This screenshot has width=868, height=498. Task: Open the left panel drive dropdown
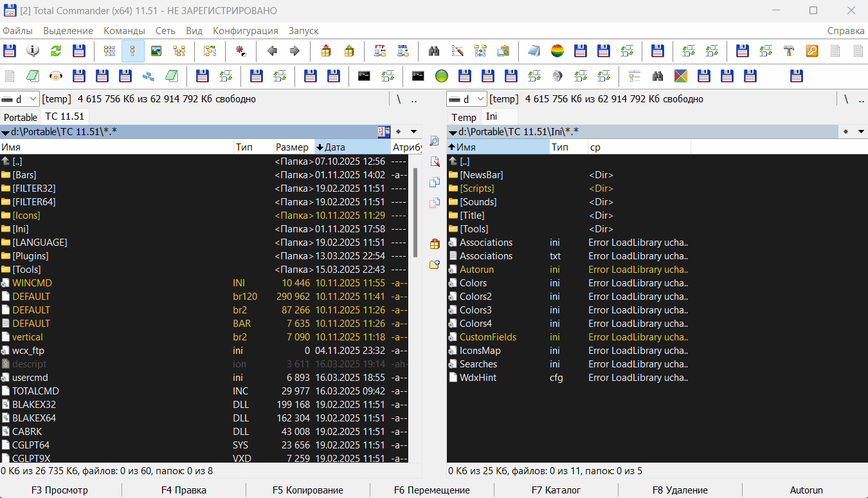[19, 99]
